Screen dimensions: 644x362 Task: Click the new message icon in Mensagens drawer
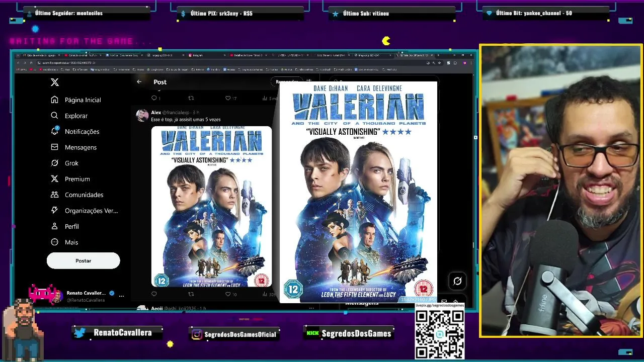444,303
